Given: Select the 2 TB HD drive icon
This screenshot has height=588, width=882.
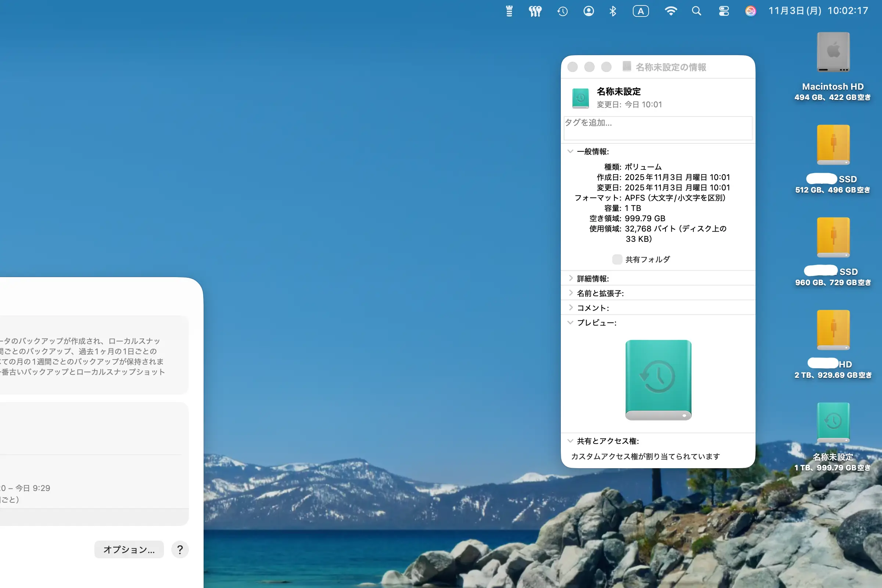Looking at the screenshot, I should click(833, 330).
